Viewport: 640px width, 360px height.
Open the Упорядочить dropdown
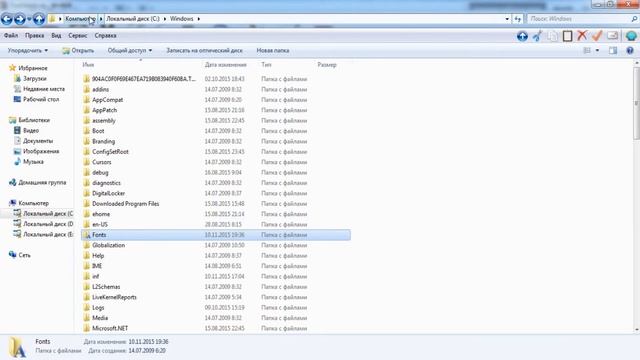pyautogui.click(x=28, y=51)
